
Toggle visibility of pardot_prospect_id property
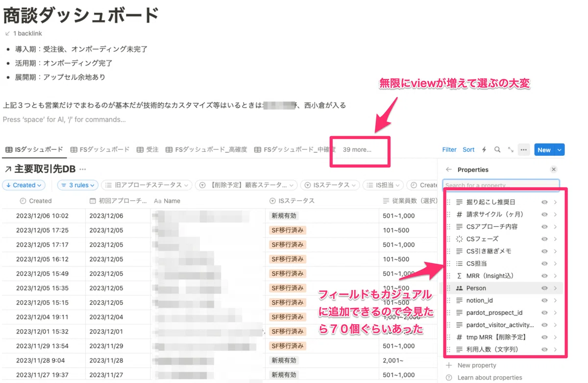(x=544, y=312)
